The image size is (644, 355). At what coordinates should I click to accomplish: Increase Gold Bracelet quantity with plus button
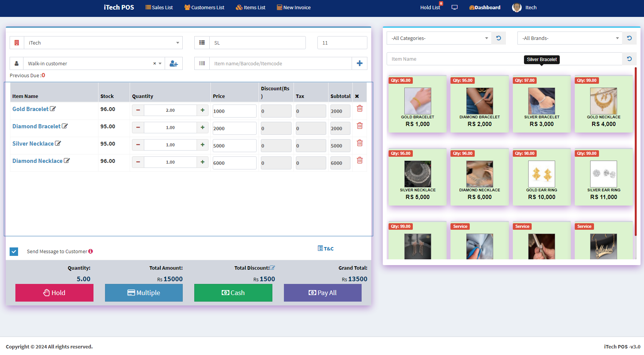point(202,110)
